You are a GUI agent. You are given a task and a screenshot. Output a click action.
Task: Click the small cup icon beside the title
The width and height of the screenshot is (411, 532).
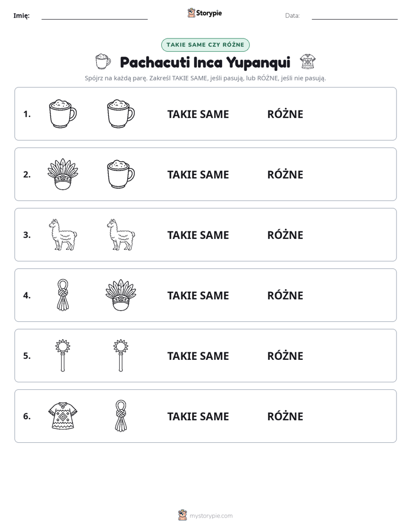pos(103,62)
